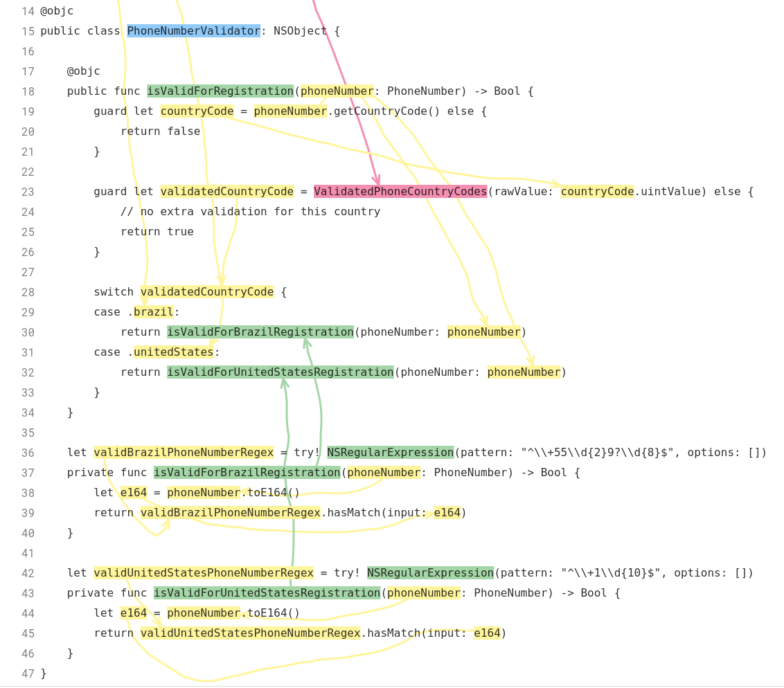Click the @objc attribute on line 17

coord(84,71)
